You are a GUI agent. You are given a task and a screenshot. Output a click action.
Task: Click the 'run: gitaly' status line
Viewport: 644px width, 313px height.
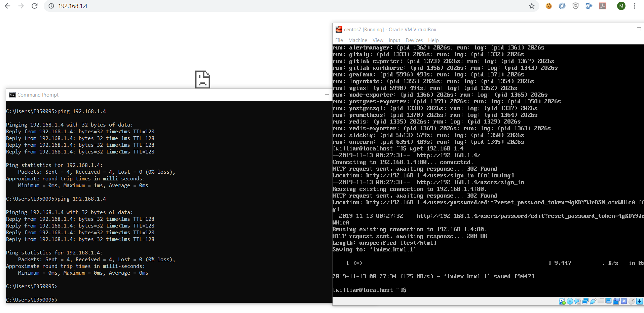(x=428, y=54)
